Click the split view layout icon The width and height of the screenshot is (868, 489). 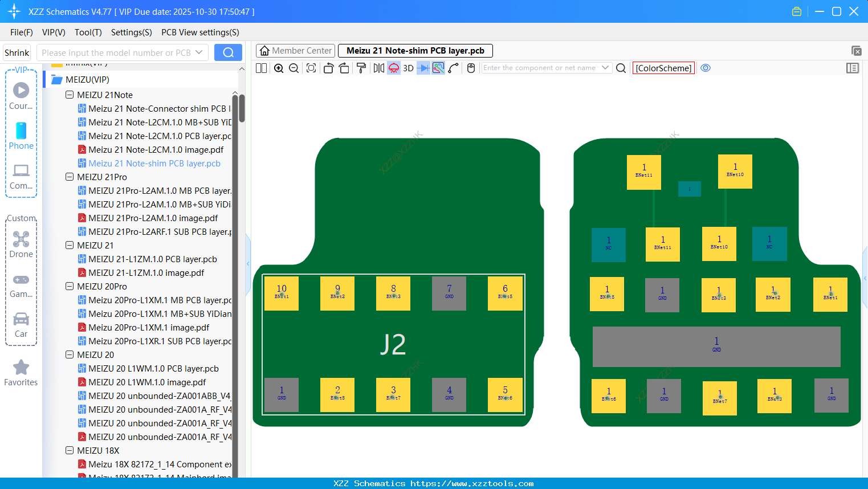(x=261, y=68)
